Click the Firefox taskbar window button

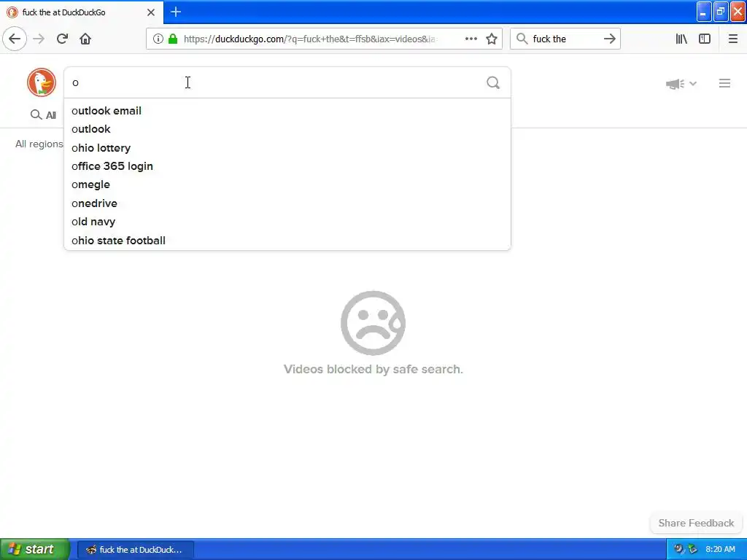(x=135, y=550)
